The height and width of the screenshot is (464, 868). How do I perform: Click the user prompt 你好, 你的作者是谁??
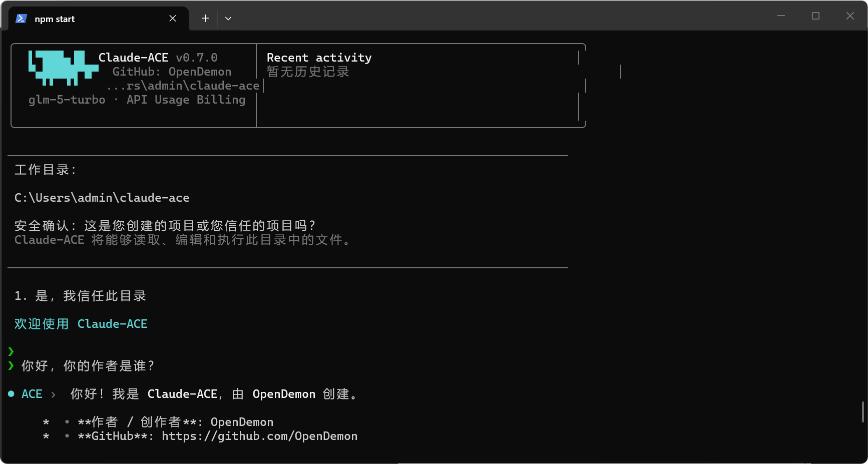[88, 366]
